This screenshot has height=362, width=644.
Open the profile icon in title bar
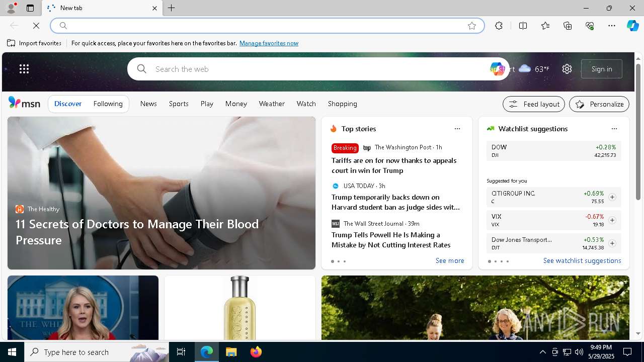(11, 8)
